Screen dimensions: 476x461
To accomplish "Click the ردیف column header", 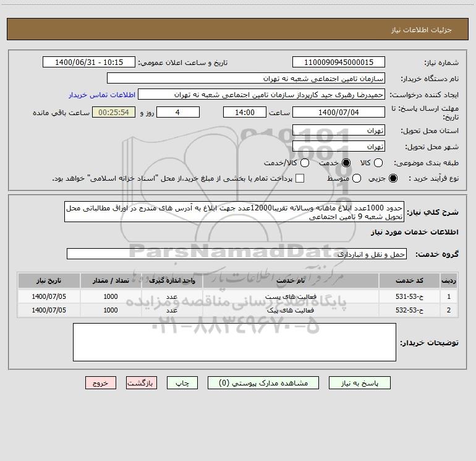I will (x=449, y=280).
